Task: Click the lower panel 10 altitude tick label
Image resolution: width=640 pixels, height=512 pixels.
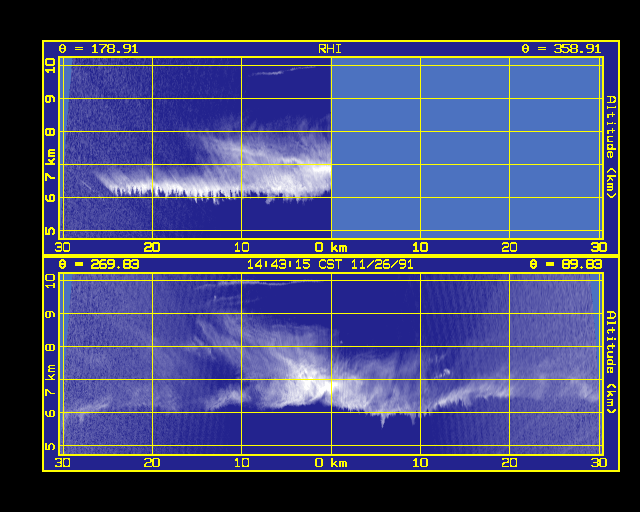Action: tap(50, 281)
